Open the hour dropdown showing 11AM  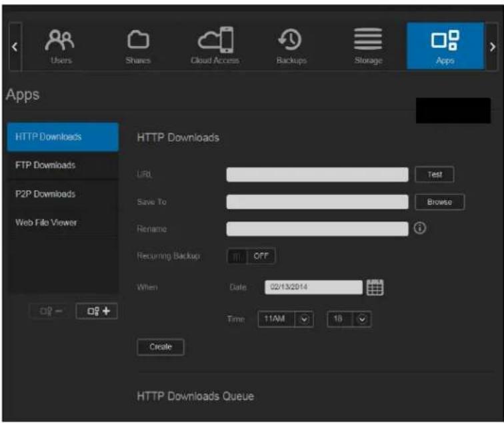click(286, 319)
